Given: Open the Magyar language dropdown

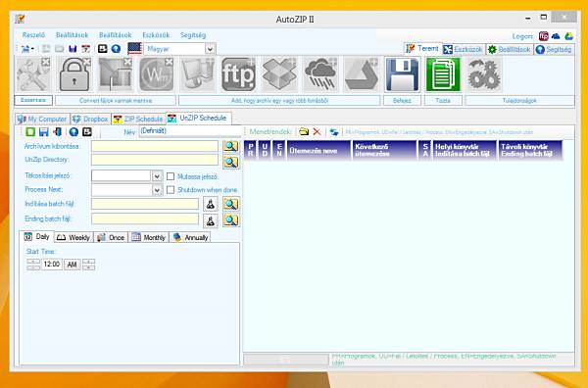Looking at the screenshot, I should tap(210, 49).
